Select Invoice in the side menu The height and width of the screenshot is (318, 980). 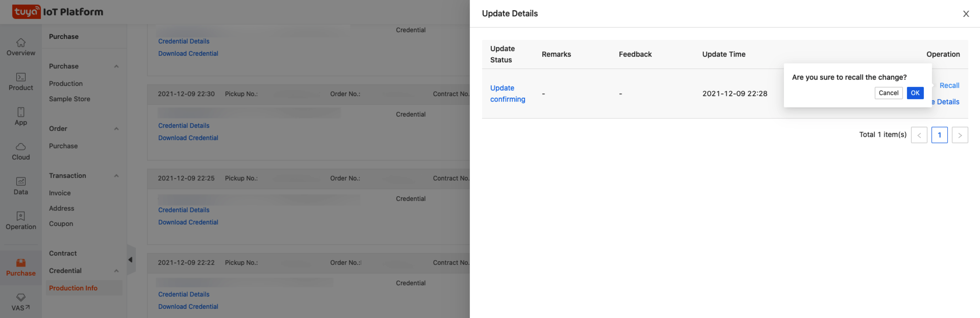60,193
